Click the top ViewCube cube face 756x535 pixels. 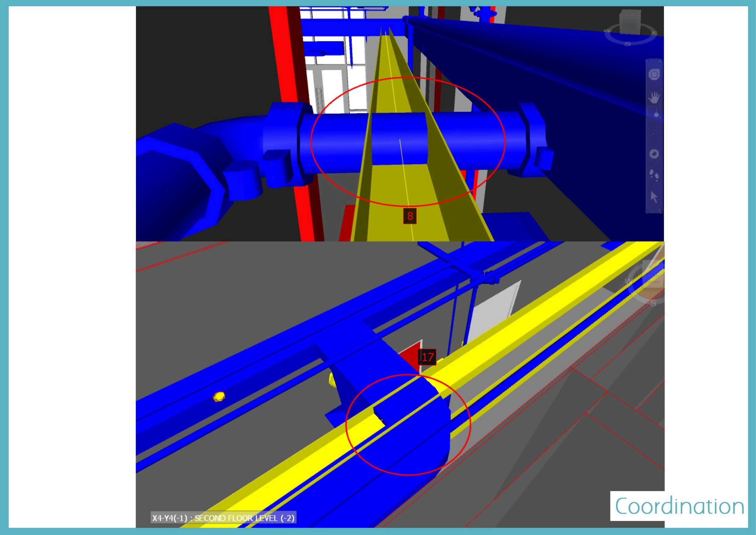(x=630, y=22)
